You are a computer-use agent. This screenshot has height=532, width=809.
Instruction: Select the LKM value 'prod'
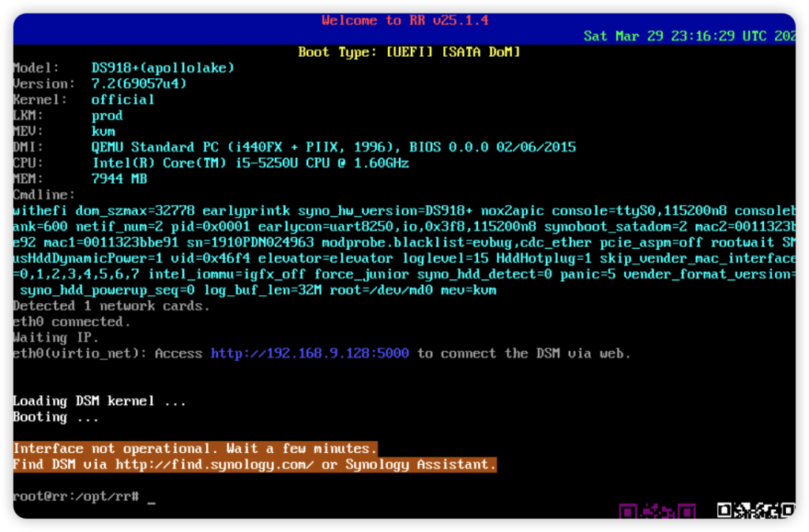[107, 115]
